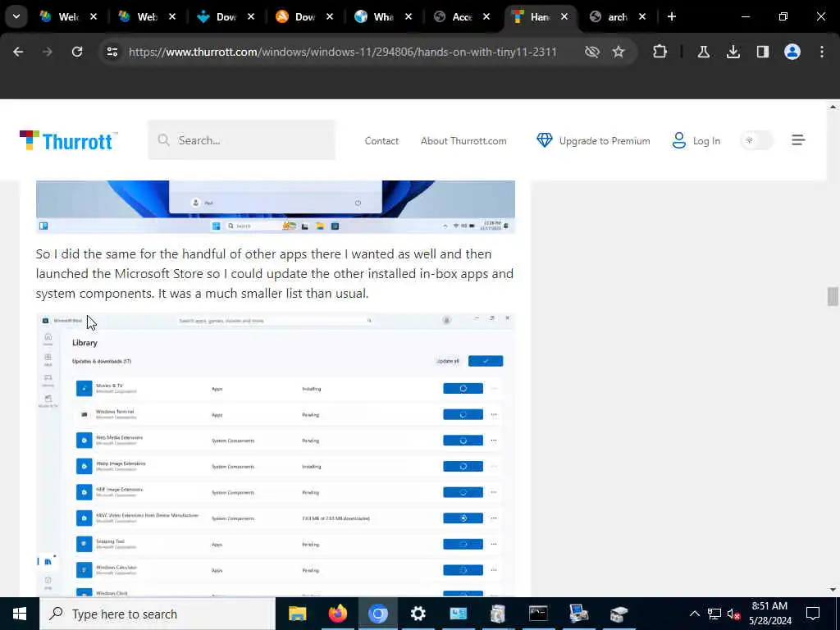Open the browser extensions puzzle icon

tap(660, 52)
